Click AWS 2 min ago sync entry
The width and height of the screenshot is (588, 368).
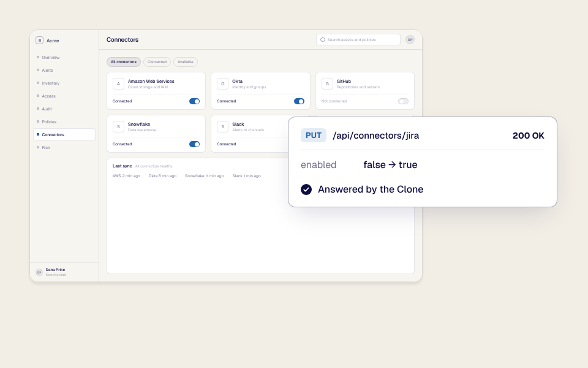pos(126,176)
